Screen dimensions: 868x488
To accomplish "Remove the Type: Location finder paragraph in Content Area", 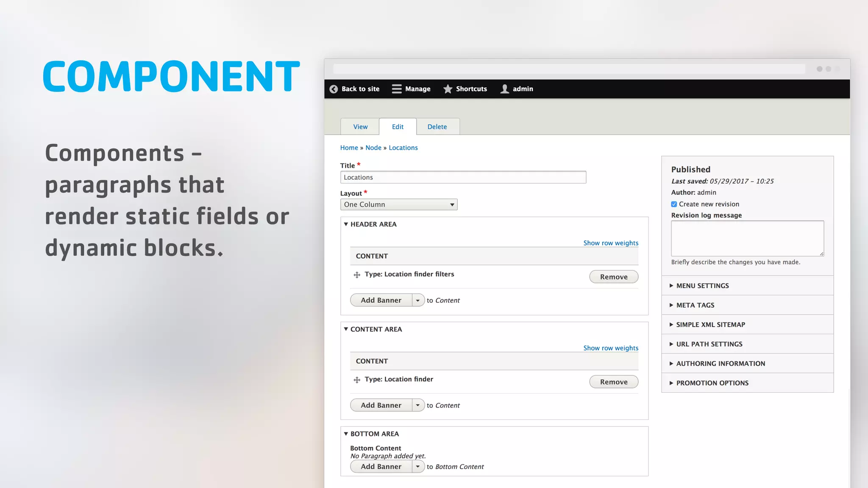I will (614, 382).
